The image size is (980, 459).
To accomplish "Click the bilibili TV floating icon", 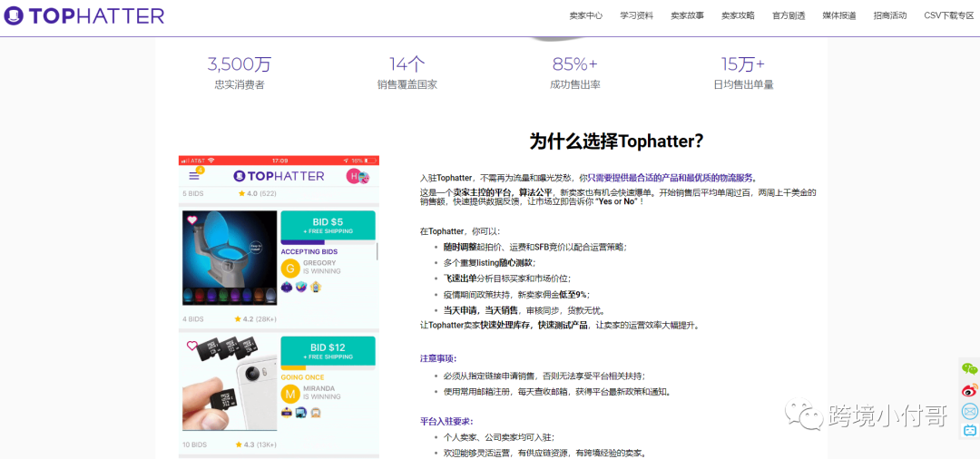I will [969, 430].
